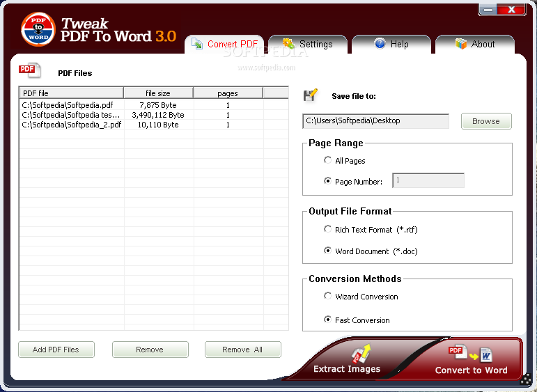Sort by the PDF file column header
537x392 pixels.
pos(71,93)
